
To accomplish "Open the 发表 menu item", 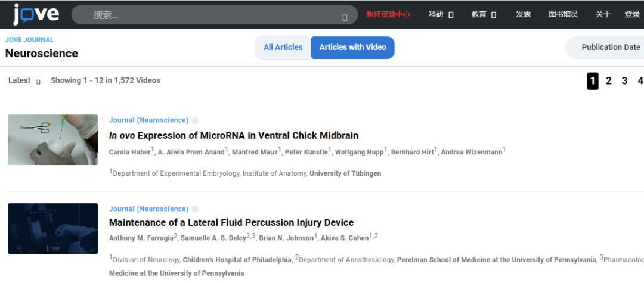I will (524, 14).
